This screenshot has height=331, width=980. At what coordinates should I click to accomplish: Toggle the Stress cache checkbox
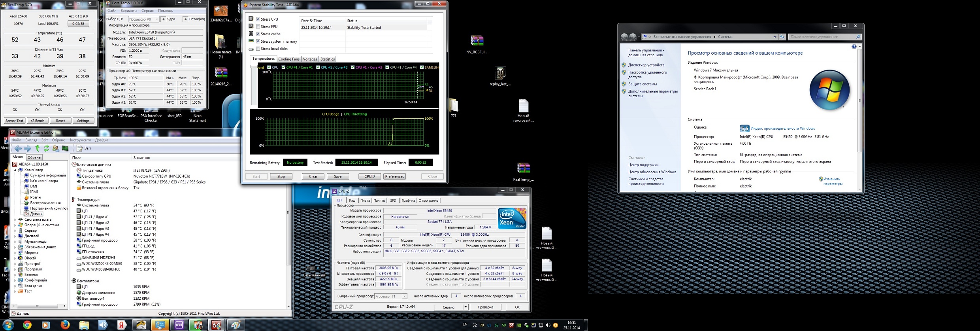[x=258, y=34]
